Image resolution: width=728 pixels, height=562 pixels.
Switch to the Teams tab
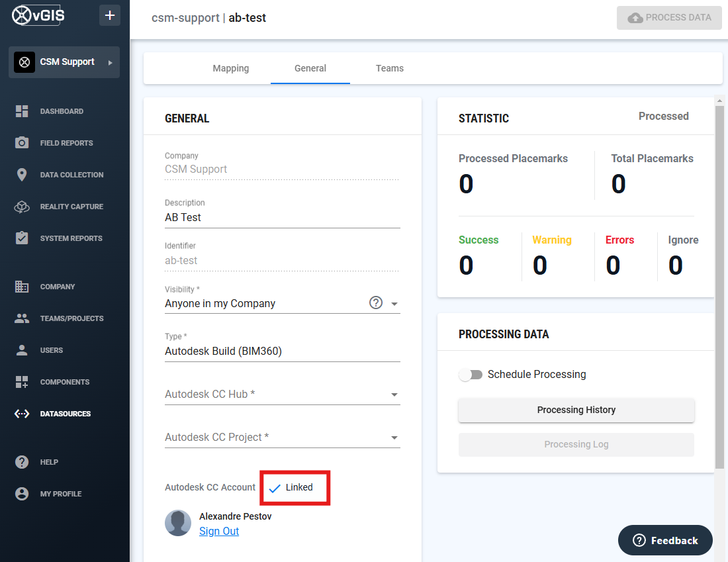390,68
